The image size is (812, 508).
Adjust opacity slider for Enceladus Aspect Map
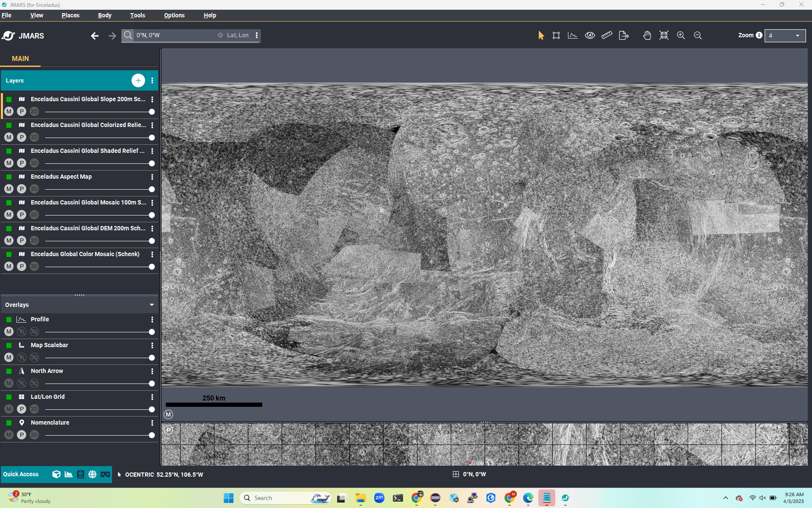pos(99,189)
